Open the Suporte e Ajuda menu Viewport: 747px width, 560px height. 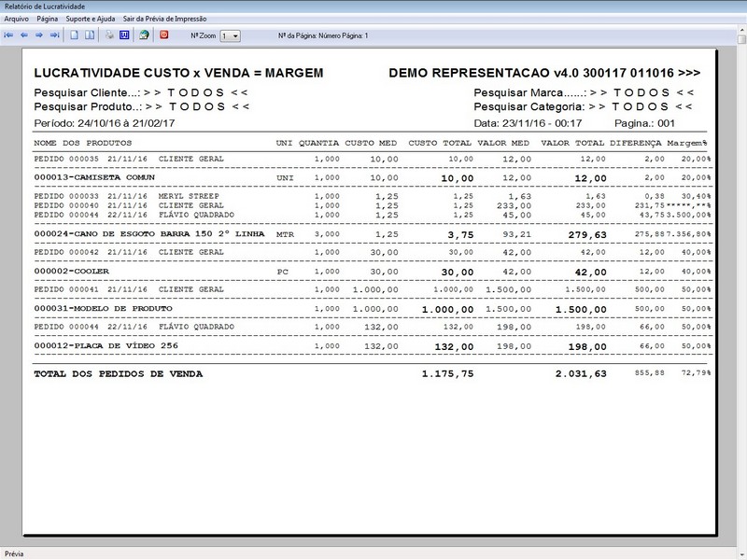90,19
